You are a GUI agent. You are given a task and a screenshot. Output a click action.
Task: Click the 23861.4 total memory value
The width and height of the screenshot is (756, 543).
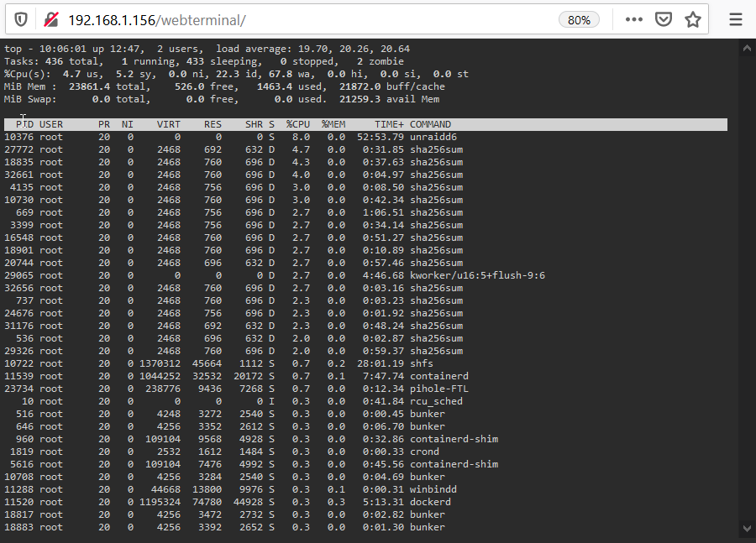click(107, 86)
